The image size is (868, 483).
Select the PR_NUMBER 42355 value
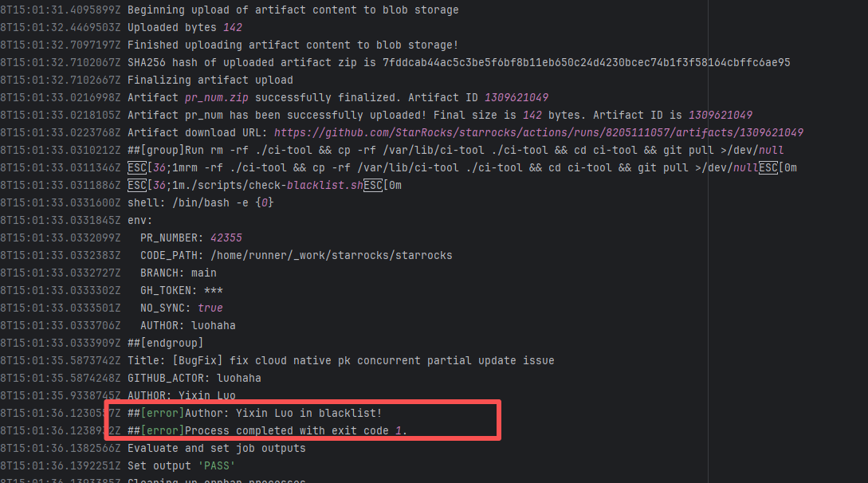[x=226, y=238]
